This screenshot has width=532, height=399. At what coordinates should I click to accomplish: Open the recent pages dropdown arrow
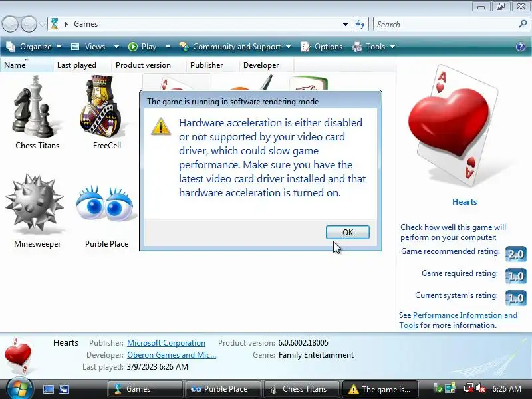point(42,25)
